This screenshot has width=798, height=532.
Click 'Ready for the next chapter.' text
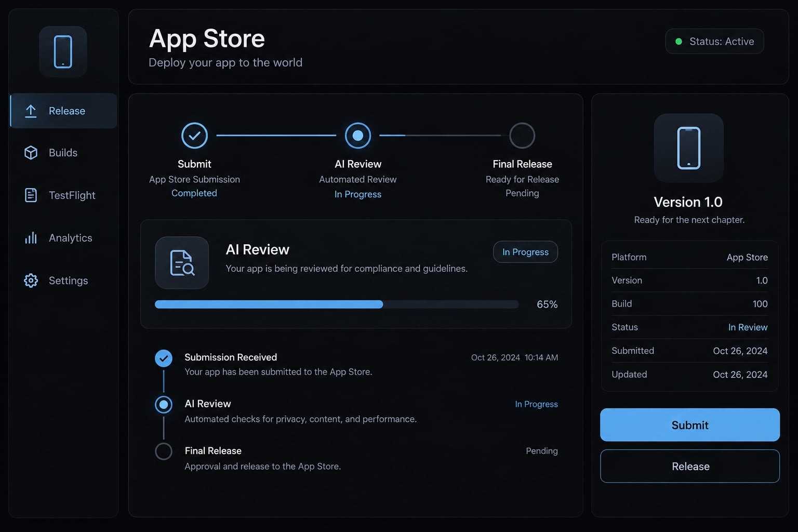click(689, 220)
